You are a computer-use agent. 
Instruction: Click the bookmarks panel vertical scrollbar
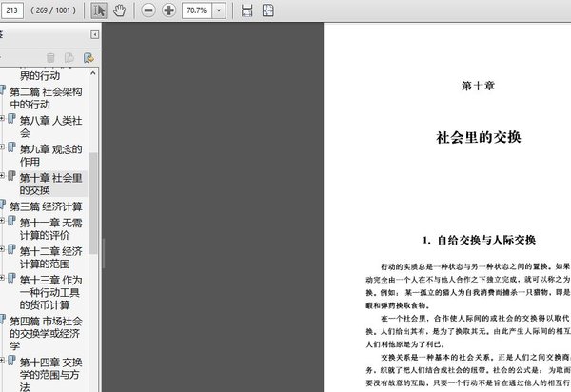pos(95,190)
